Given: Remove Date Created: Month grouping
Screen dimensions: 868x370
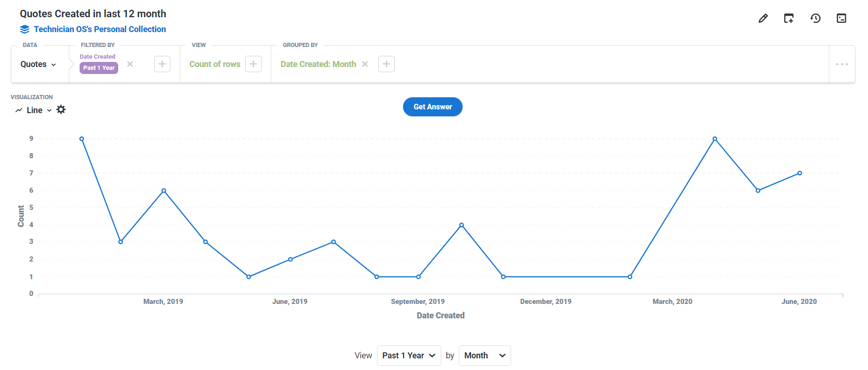Looking at the screenshot, I should (365, 64).
